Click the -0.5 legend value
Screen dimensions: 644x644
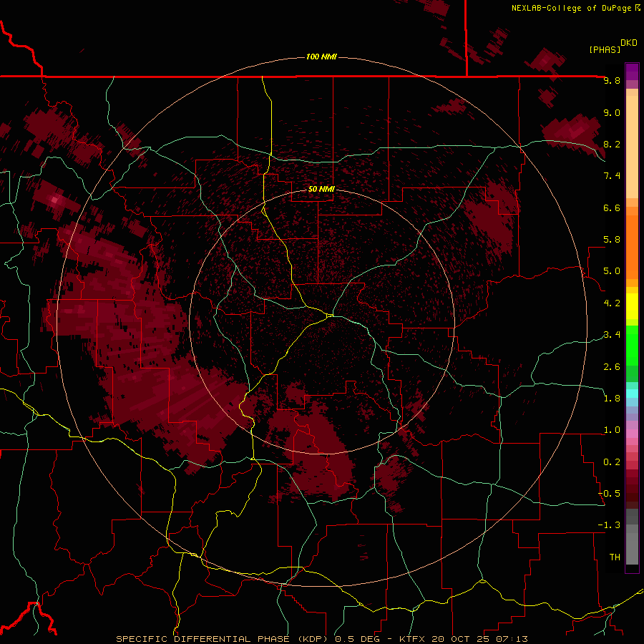pos(609,494)
